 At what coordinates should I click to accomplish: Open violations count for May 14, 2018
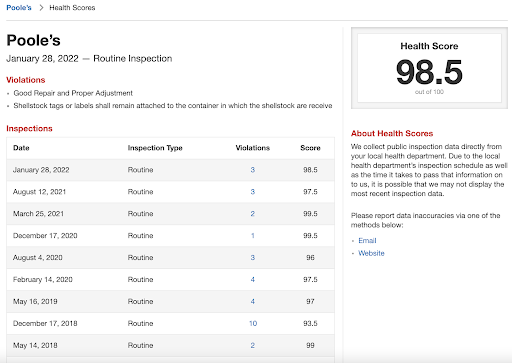click(x=253, y=346)
